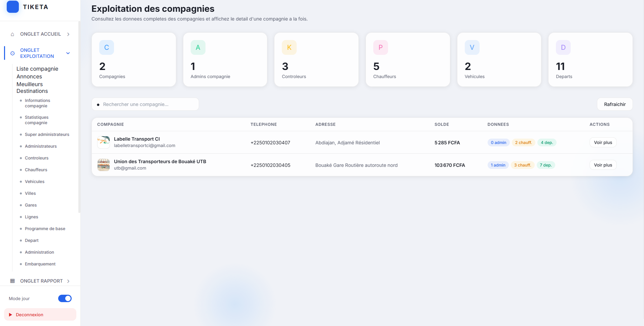Open Villes in the sidebar

tap(30, 193)
